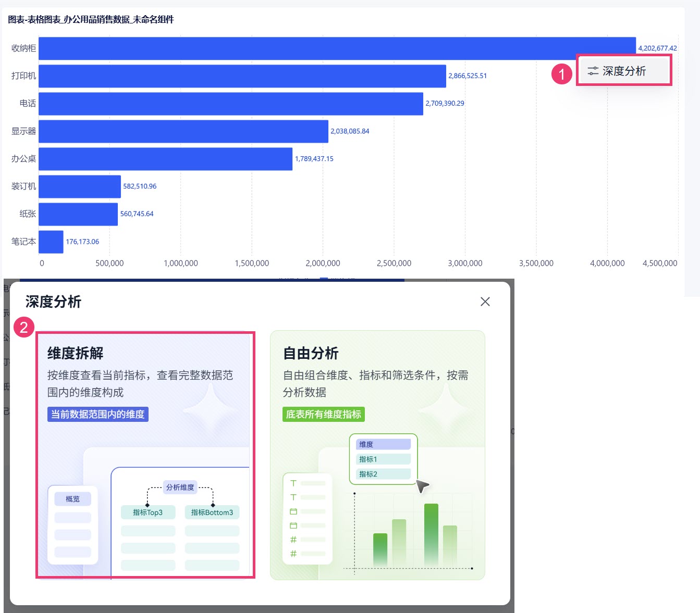Click the 深度分析 button on the chart

624,71
